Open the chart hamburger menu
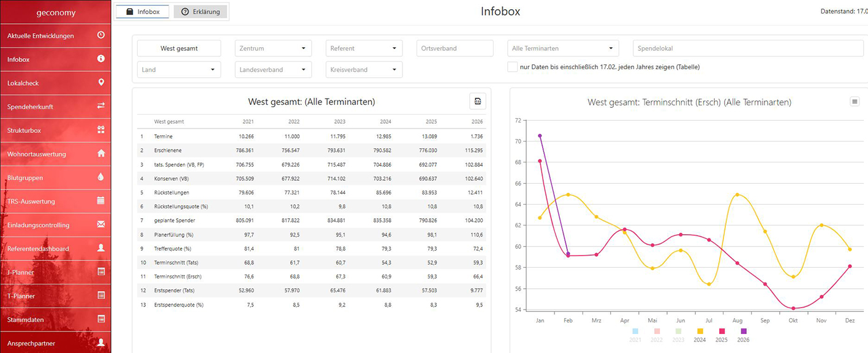Screen dimensions: 868x353 pos(855,102)
